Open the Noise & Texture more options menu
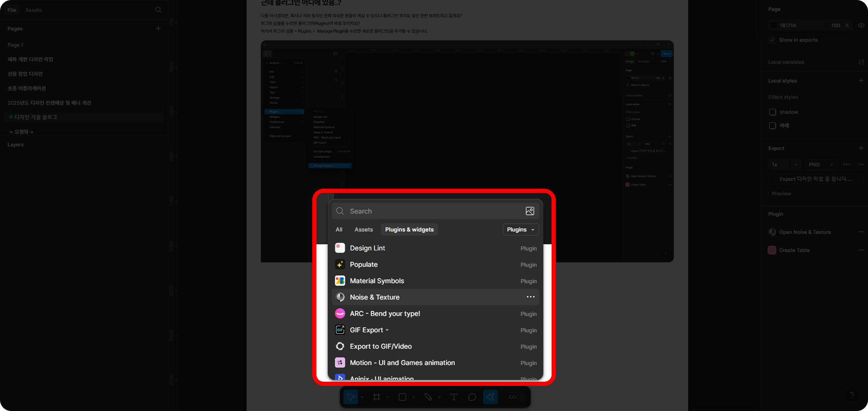 click(x=531, y=297)
